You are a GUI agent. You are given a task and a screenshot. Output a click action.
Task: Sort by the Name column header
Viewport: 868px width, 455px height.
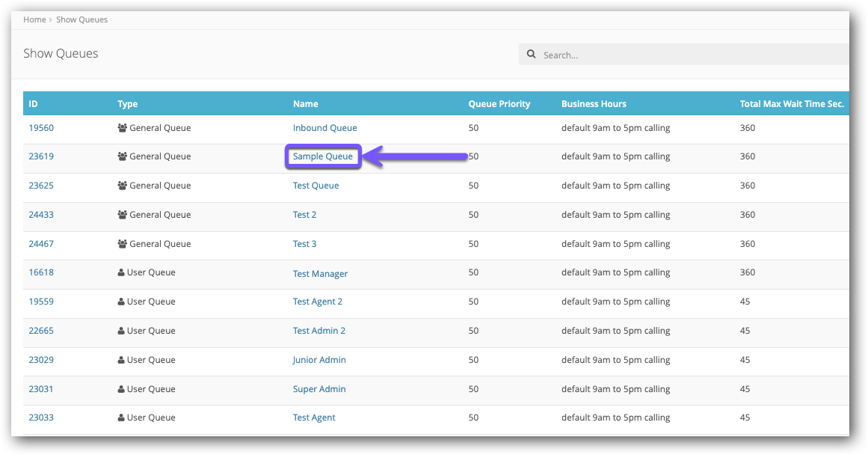coord(305,104)
